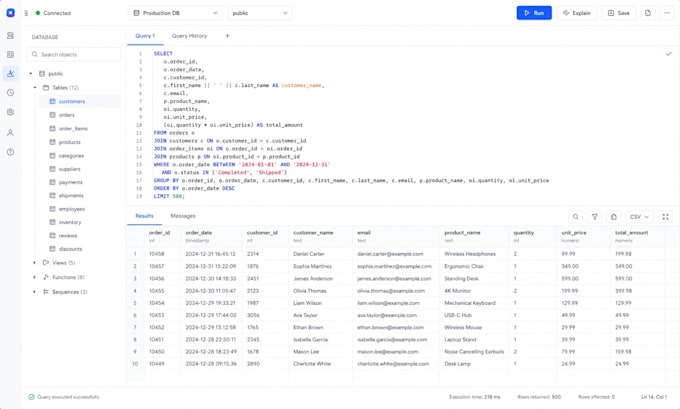The image size is (680, 409).
Task: Open the Production DB connection dropdown
Action: [175, 13]
